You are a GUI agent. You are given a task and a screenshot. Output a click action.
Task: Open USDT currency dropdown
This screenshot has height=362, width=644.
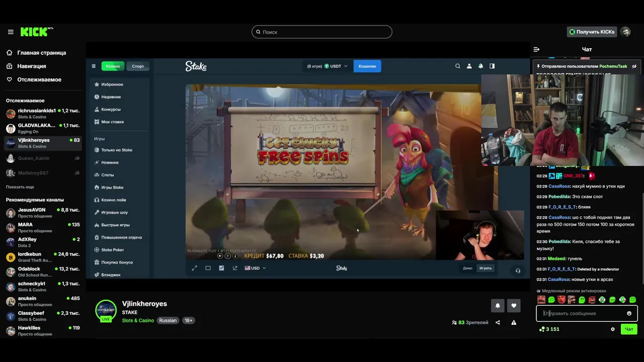(336, 66)
